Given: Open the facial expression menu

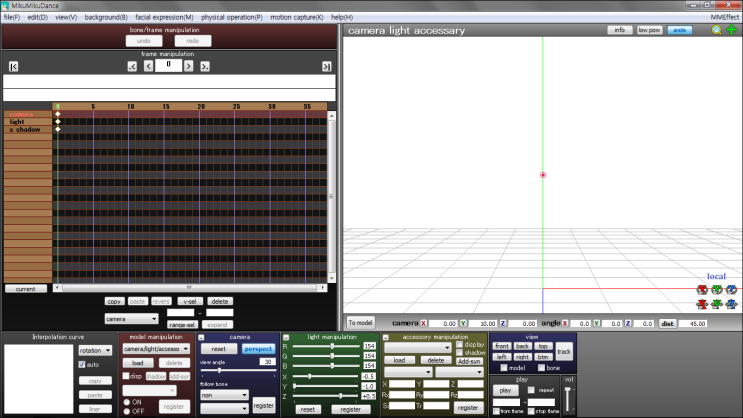Looking at the screenshot, I should click(x=164, y=17).
